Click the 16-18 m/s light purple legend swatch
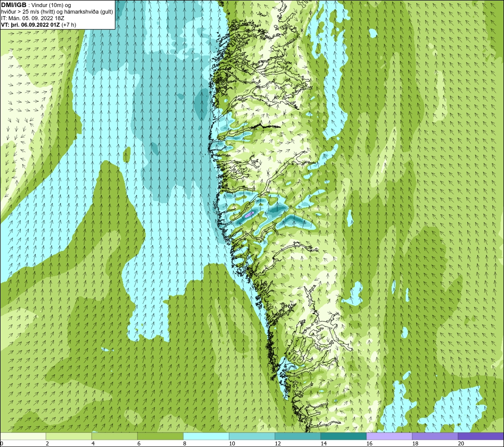The width and height of the screenshot is (504, 447). [389, 436]
